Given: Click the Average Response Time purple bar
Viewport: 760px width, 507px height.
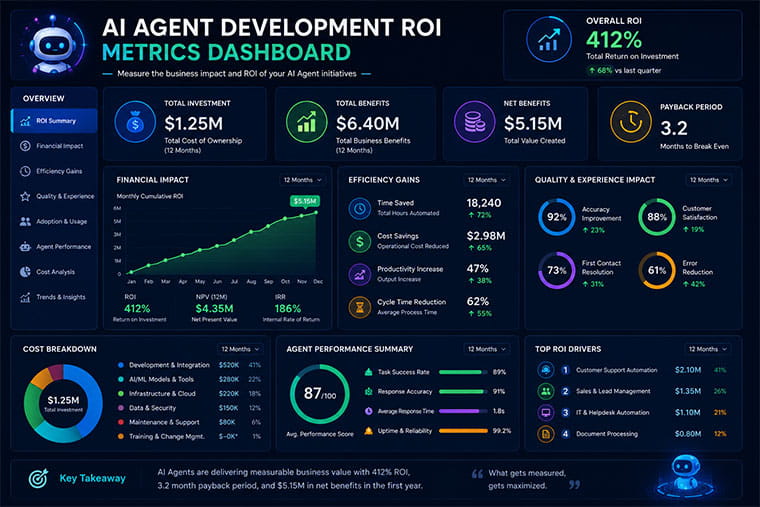Looking at the screenshot, I should [463, 411].
